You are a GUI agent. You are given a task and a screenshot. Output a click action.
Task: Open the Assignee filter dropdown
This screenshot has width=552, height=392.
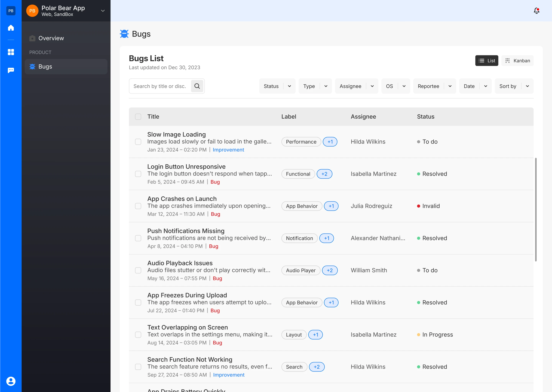coord(356,86)
